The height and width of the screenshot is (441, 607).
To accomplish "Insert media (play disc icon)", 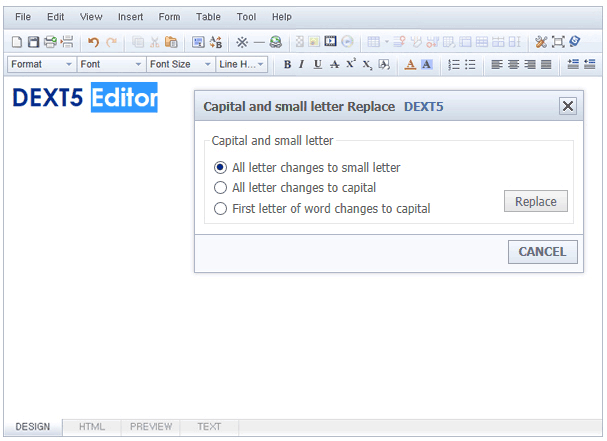I will pyautogui.click(x=348, y=41).
